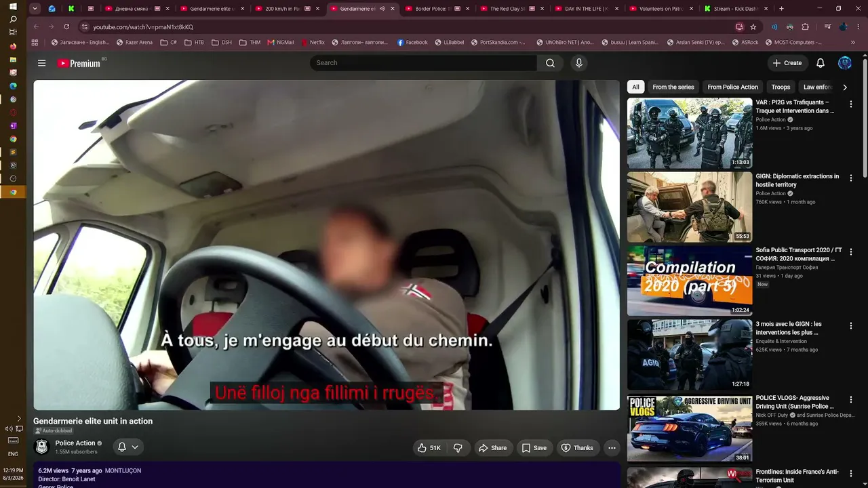Image resolution: width=868 pixels, height=488 pixels.
Task: Open the tab search dropdown arrow
Action: (x=35, y=9)
